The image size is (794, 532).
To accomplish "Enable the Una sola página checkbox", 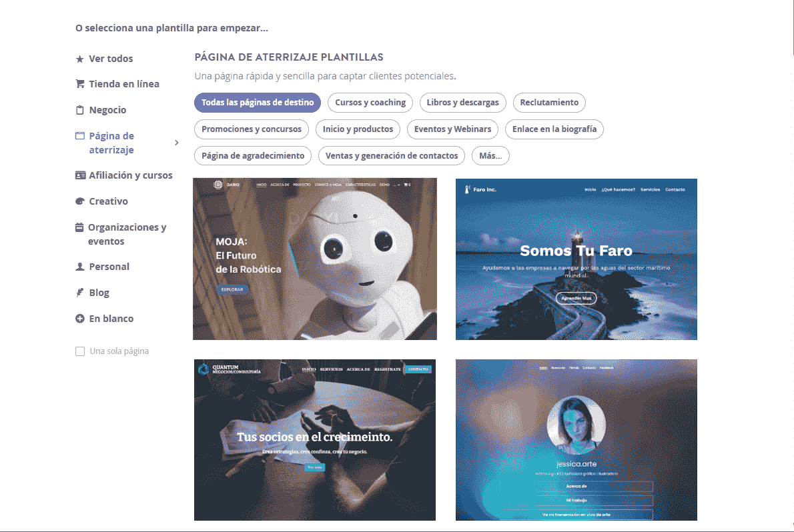I will [80, 351].
